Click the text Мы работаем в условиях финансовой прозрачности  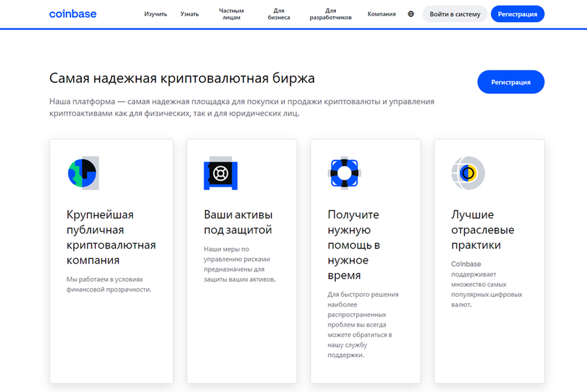click(109, 284)
